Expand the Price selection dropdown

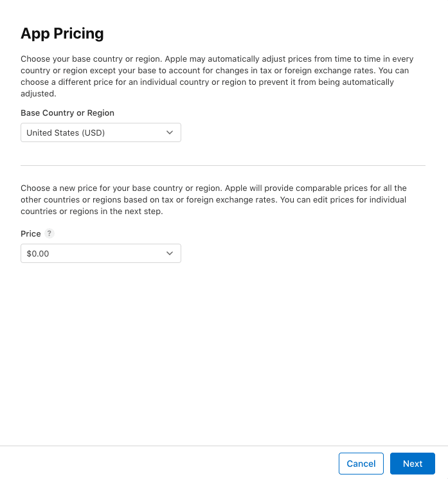(101, 253)
